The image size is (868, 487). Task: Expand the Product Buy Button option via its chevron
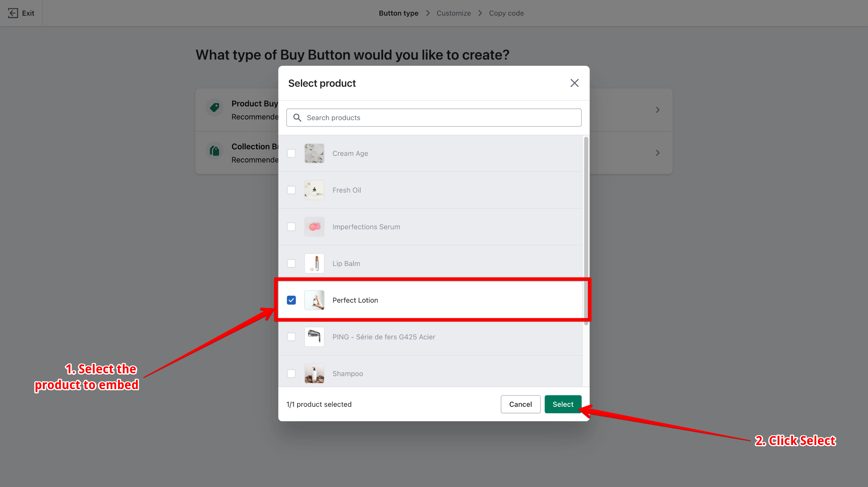[657, 109]
